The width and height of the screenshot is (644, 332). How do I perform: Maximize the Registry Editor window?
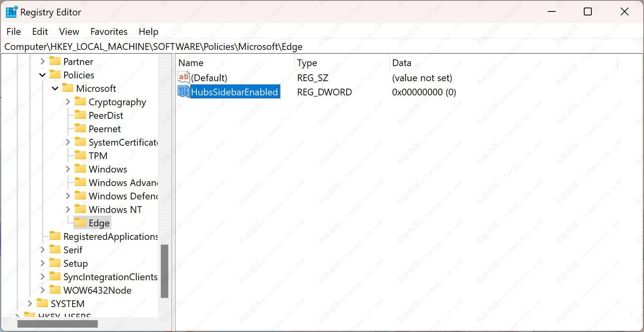pos(588,11)
